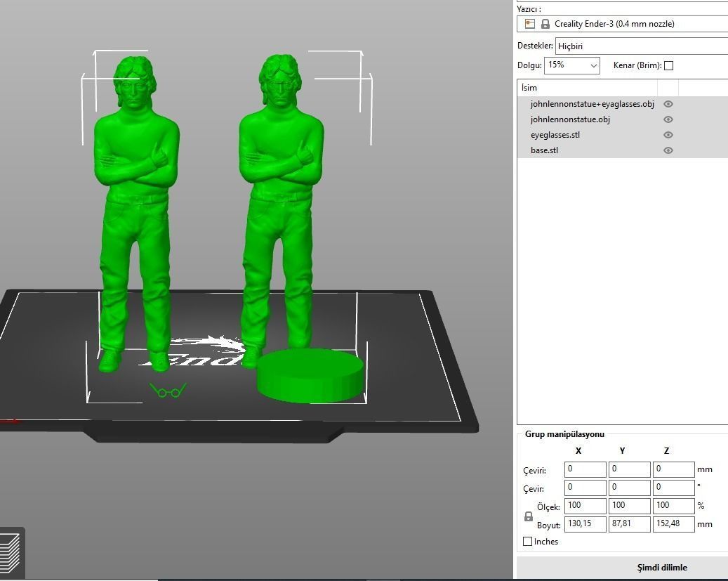This screenshot has width=728, height=581.
Task: Select the eyeglasses model on the bed
Action: [168, 391]
